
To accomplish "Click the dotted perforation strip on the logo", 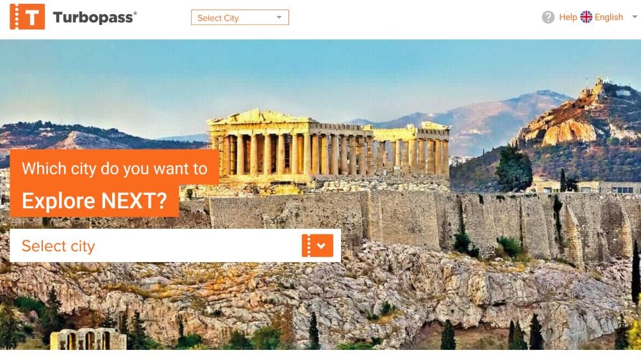I will (17, 17).
